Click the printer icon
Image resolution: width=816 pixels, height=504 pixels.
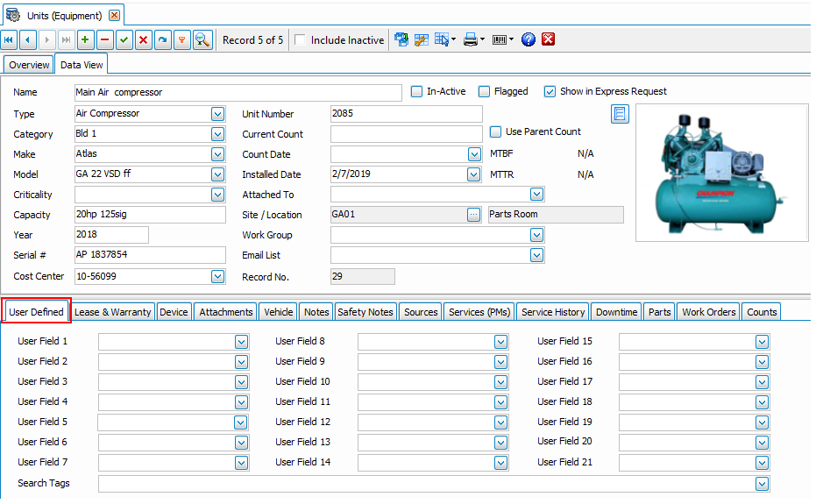[x=470, y=39]
